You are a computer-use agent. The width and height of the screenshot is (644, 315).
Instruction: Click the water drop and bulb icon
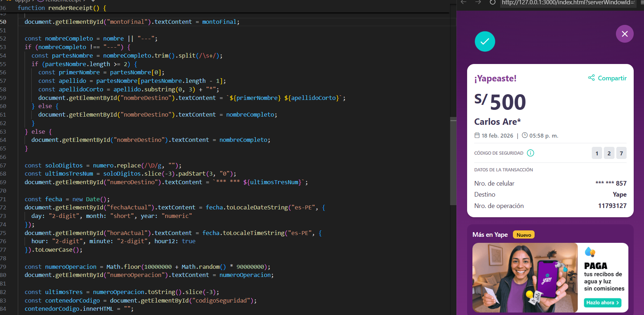tap(590, 252)
